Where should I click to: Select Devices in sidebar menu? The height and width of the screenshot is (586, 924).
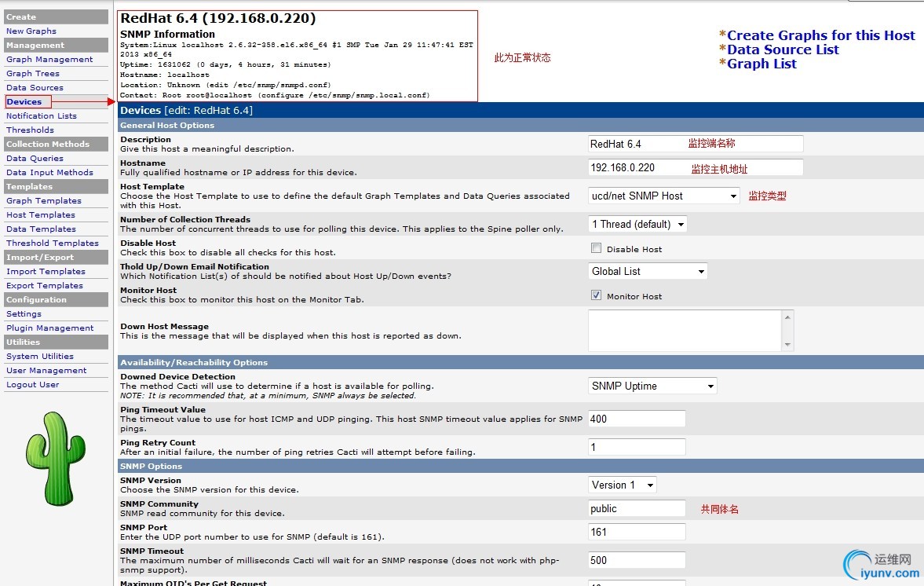[24, 101]
